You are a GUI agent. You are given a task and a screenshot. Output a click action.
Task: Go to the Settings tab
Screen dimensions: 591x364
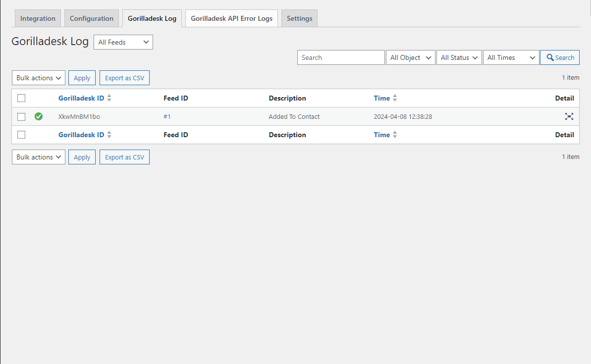point(299,18)
